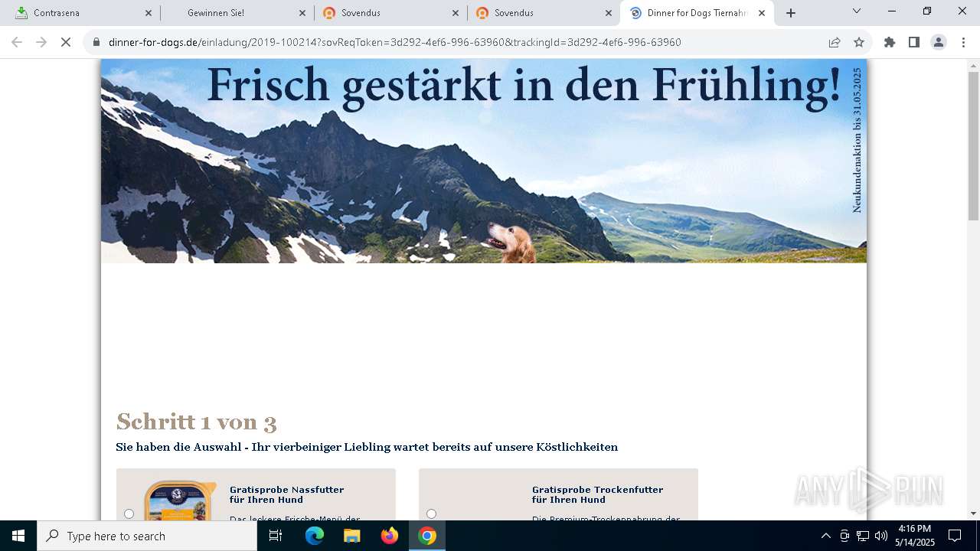Click the vertical page scrollbar thumb

[973, 145]
